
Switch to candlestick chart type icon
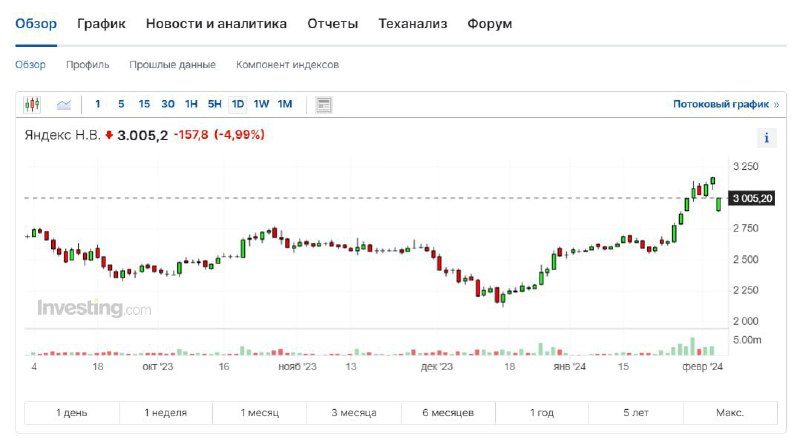coord(32,105)
